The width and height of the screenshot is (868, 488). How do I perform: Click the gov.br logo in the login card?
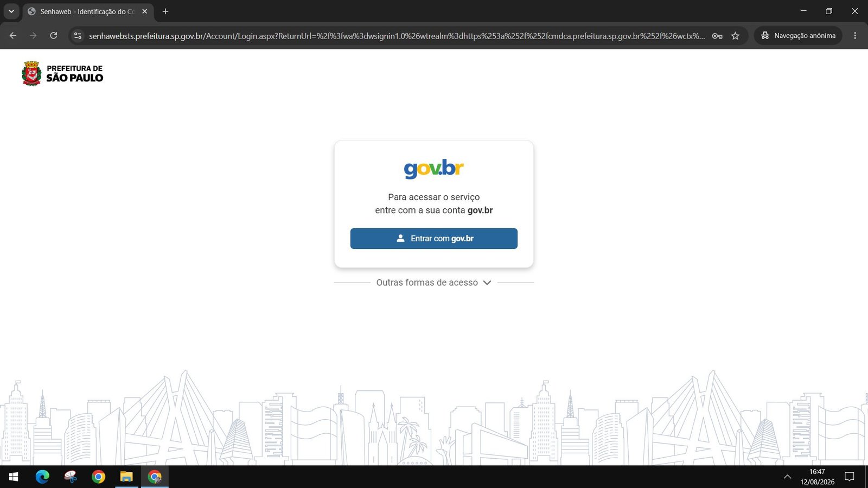pyautogui.click(x=433, y=169)
